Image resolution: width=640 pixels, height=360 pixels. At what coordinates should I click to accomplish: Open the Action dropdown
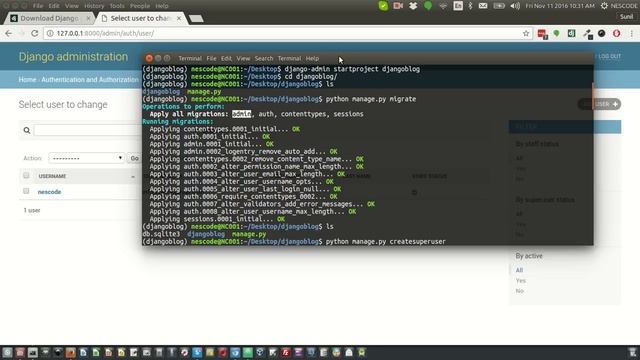tap(86, 158)
